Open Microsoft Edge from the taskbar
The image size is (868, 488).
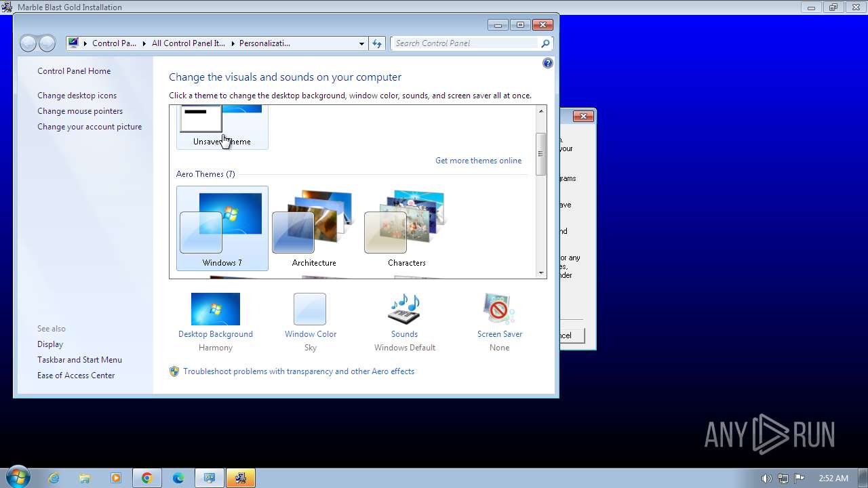[178, 478]
